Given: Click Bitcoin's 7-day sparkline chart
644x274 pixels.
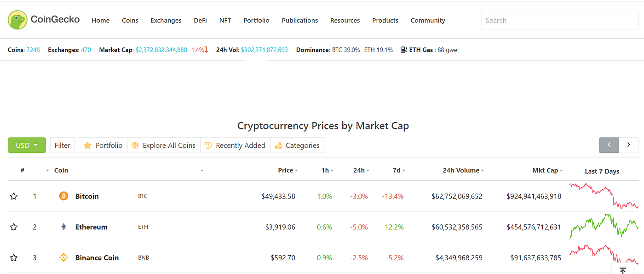Looking at the screenshot, I should tap(604, 196).
